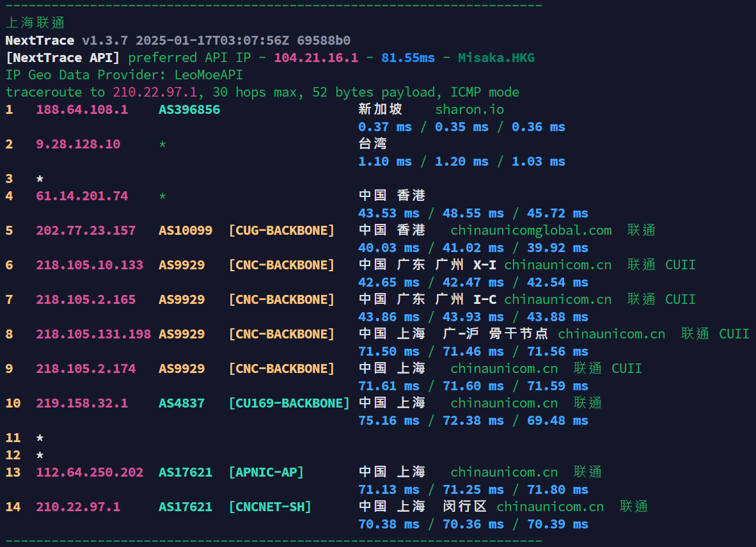
Task: Click hop 8 IP 218.105.131.198
Action: 93,334
